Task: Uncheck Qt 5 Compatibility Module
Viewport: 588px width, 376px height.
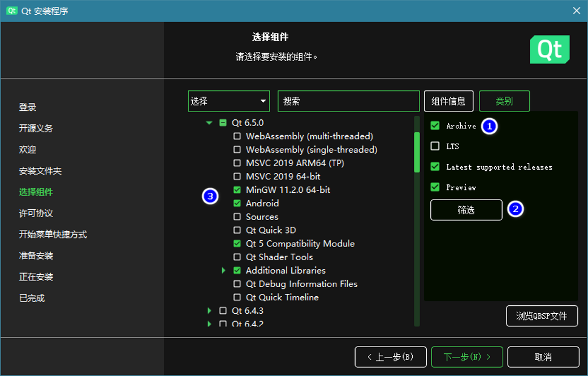Action: 237,243
